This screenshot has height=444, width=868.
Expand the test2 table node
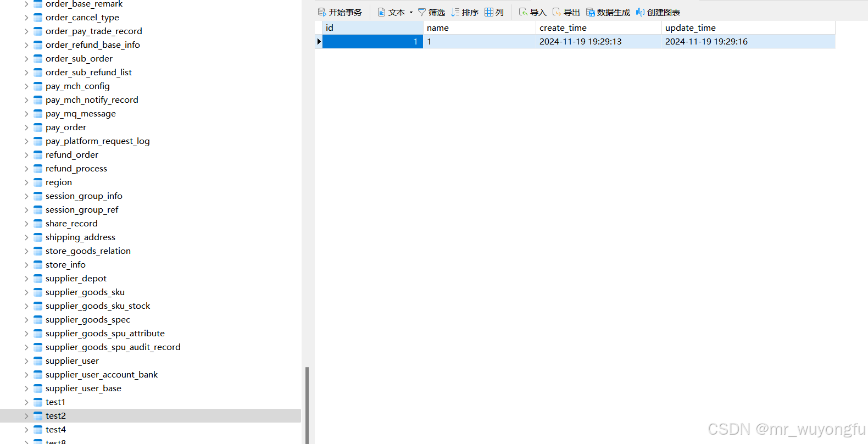point(26,416)
